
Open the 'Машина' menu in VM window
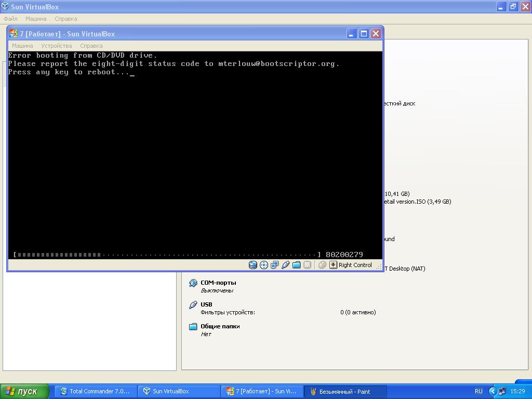click(22, 46)
